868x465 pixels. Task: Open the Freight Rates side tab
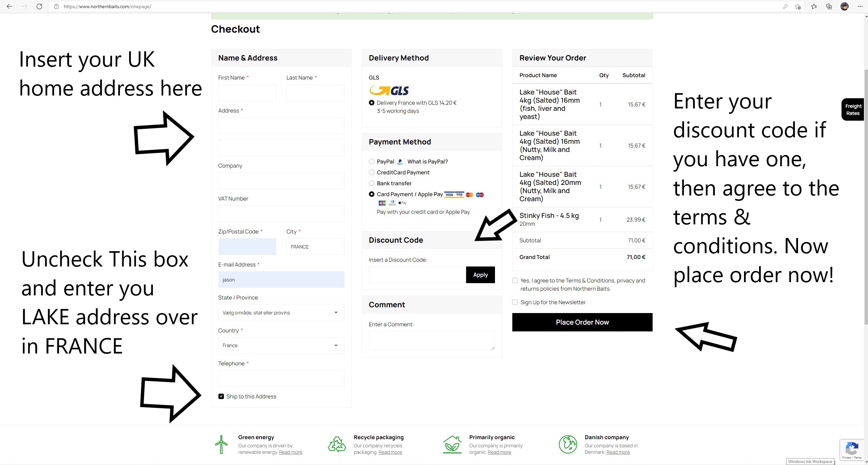pos(853,109)
